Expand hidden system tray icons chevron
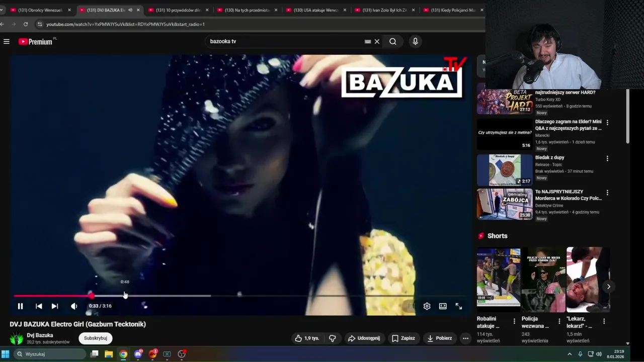The image size is (644, 362). (570, 354)
